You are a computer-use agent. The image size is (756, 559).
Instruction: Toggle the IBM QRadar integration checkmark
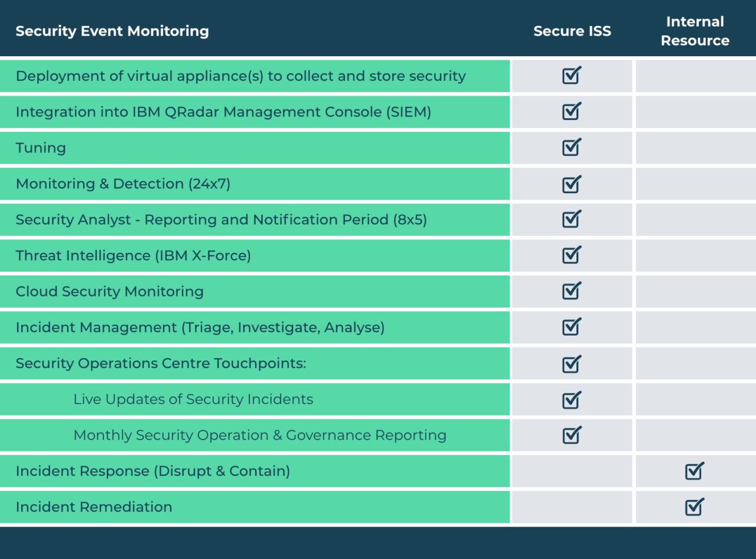(572, 112)
